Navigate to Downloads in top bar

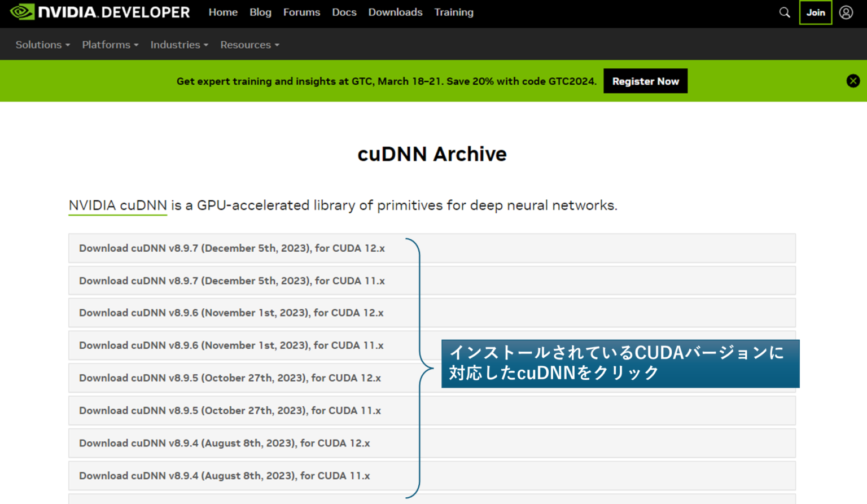(x=395, y=12)
